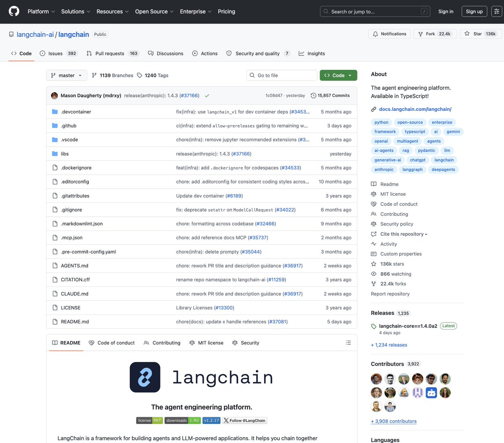Expand the Open Source menu

click(x=154, y=11)
